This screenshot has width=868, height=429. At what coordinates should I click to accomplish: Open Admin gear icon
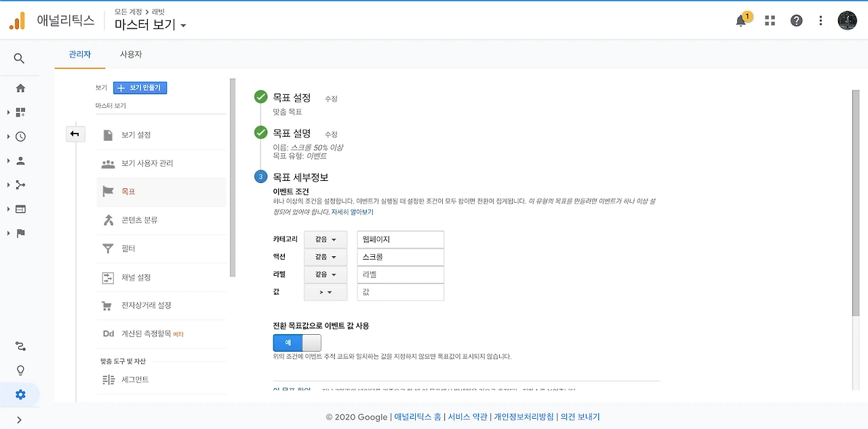pyautogui.click(x=20, y=394)
